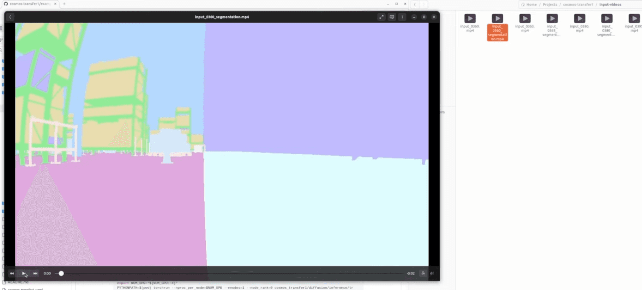The image size is (644, 290).
Task: Skip to next video
Action: tap(35, 273)
